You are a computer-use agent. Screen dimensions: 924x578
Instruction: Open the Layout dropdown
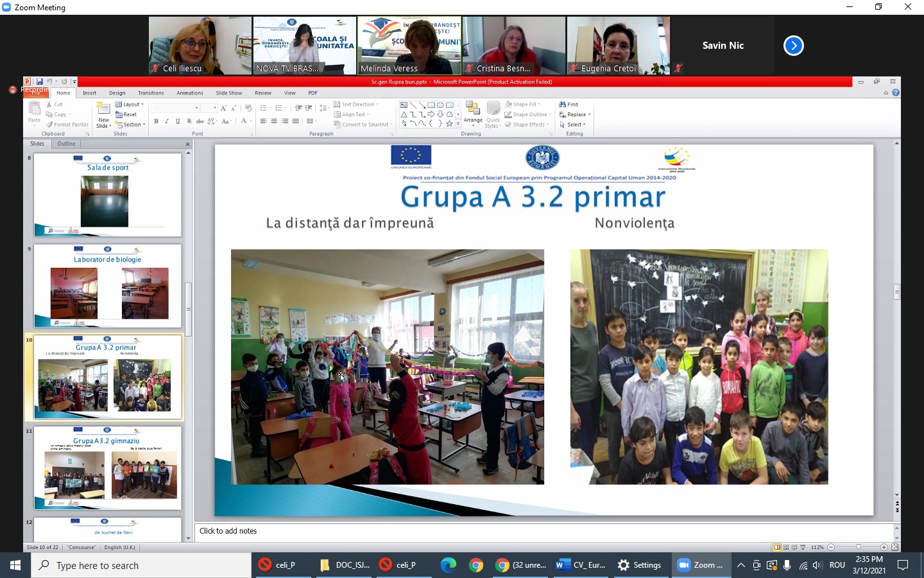click(129, 104)
